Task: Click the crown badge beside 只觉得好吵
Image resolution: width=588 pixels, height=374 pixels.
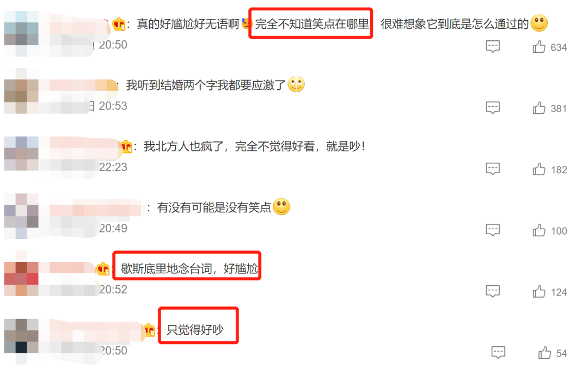Action: pyautogui.click(x=150, y=330)
